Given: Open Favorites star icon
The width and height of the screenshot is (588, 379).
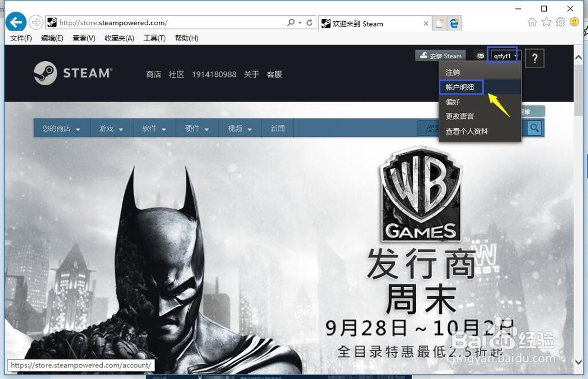Looking at the screenshot, I should point(546,22).
